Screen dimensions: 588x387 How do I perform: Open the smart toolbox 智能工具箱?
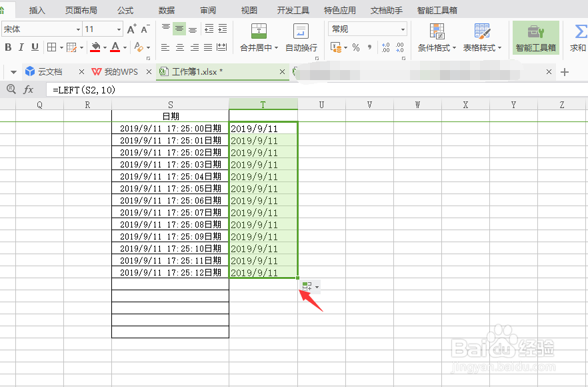536,38
